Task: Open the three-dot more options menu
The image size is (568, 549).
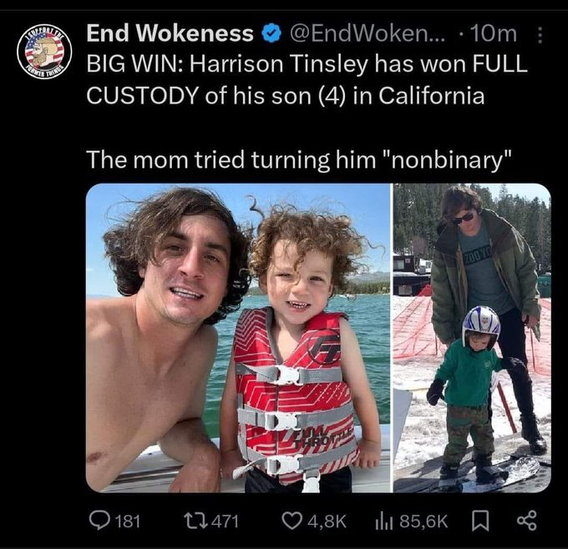Action: (x=540, y=35)
